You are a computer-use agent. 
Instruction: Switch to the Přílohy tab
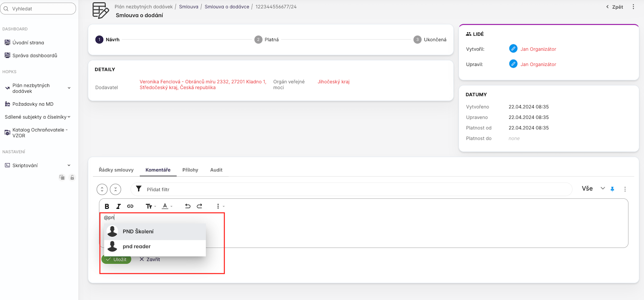pyautogui.click(x=190, y=170)
